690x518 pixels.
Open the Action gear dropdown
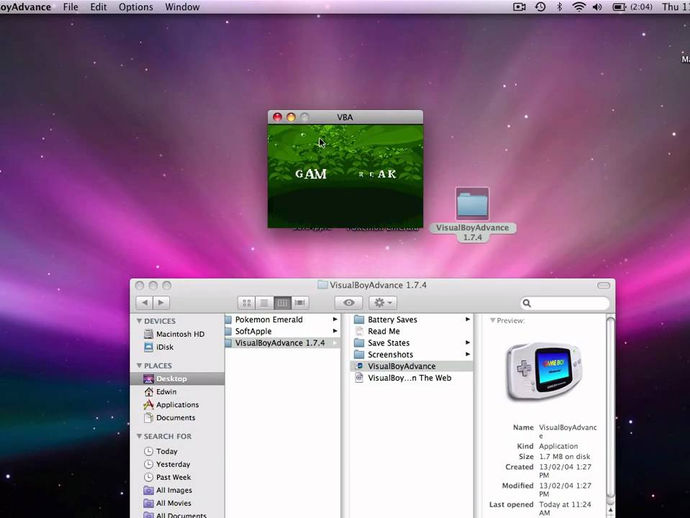(383, 303)
